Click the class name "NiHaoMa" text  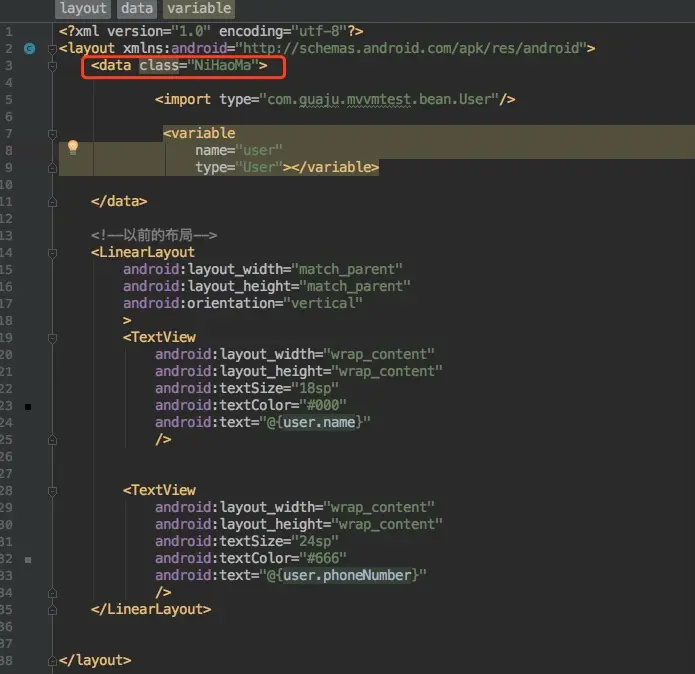pyautogui.click(x=223, y=66)
